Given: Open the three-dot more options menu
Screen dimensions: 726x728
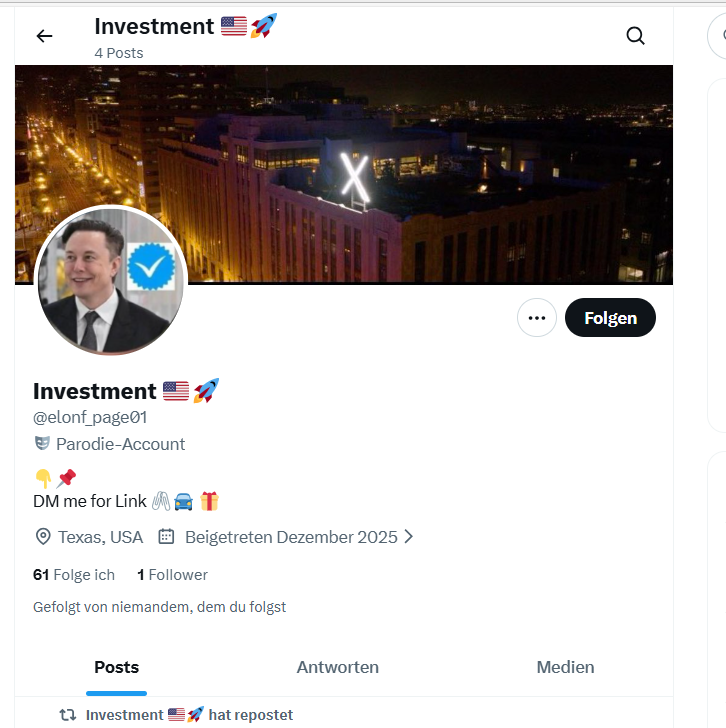Looking at the screenshot, I should coord(537,318).
